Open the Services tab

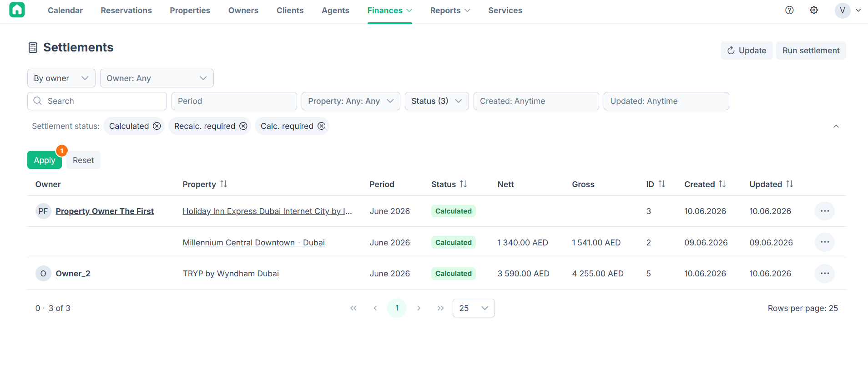[x=505, y=10]
